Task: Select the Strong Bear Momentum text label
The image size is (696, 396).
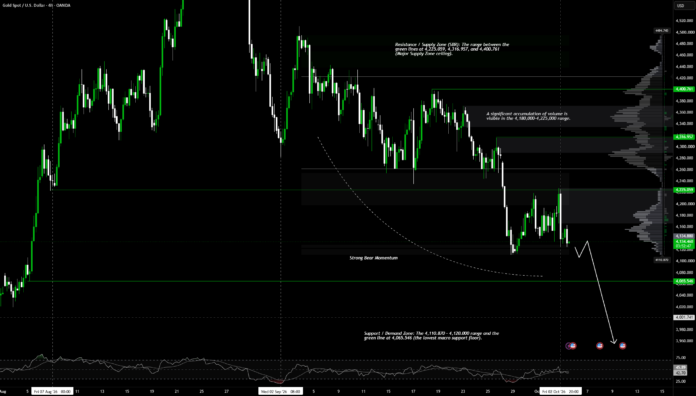Action: click(374, 257)
